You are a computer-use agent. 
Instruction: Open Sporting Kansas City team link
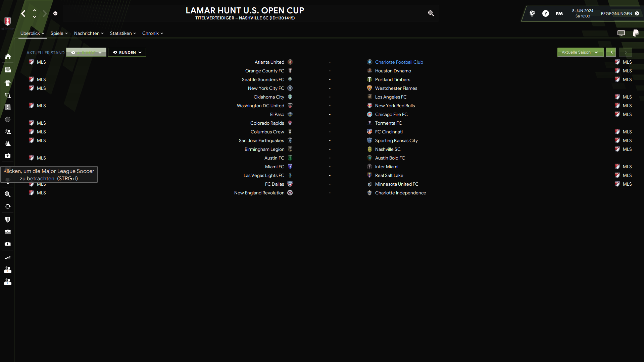396,140
